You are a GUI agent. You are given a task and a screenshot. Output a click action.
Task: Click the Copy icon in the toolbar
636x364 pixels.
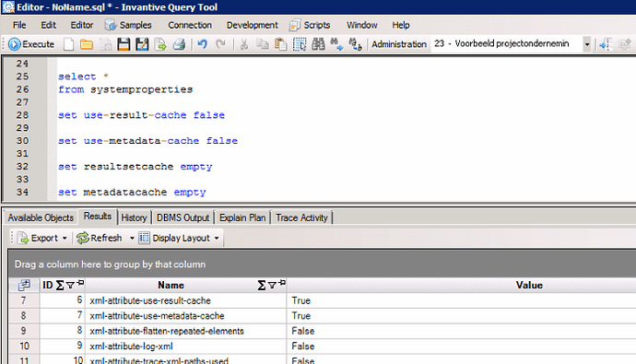(x=262, y=44)
